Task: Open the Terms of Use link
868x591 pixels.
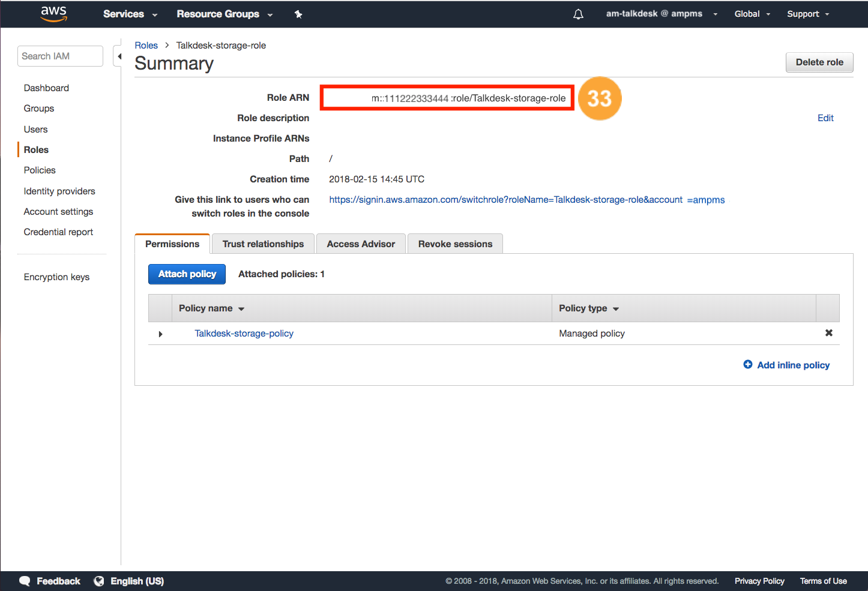Action: pos(823,581)
